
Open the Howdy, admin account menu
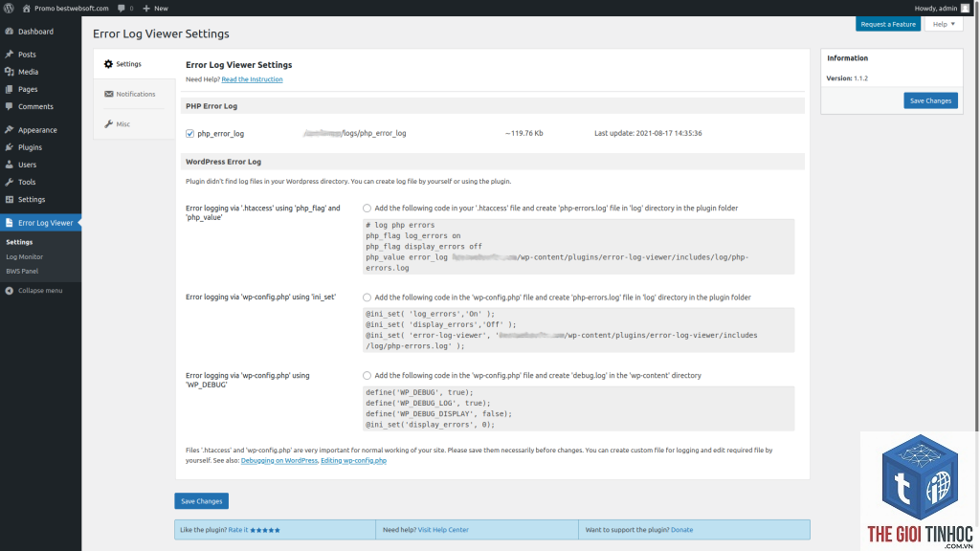click(942, 8)
